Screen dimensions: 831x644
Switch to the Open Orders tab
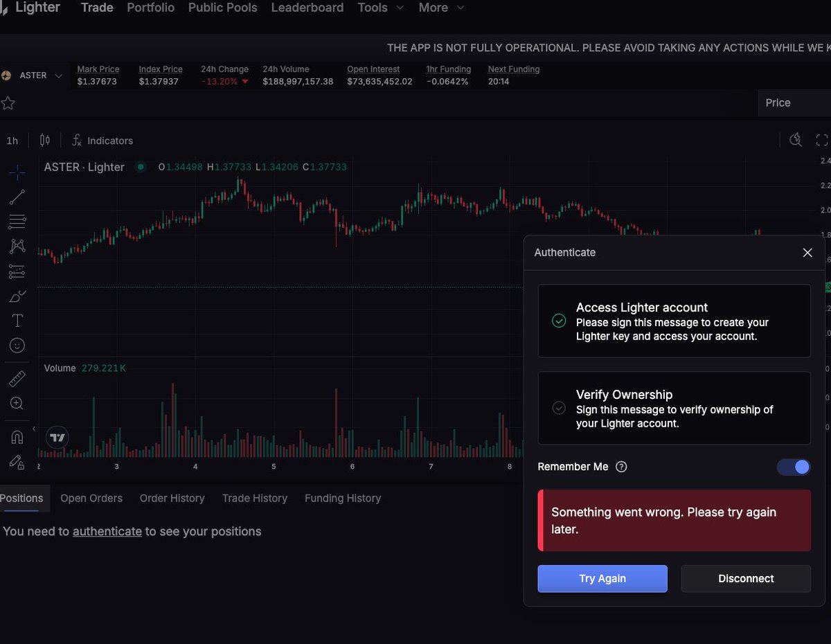(x=91, y=498)
